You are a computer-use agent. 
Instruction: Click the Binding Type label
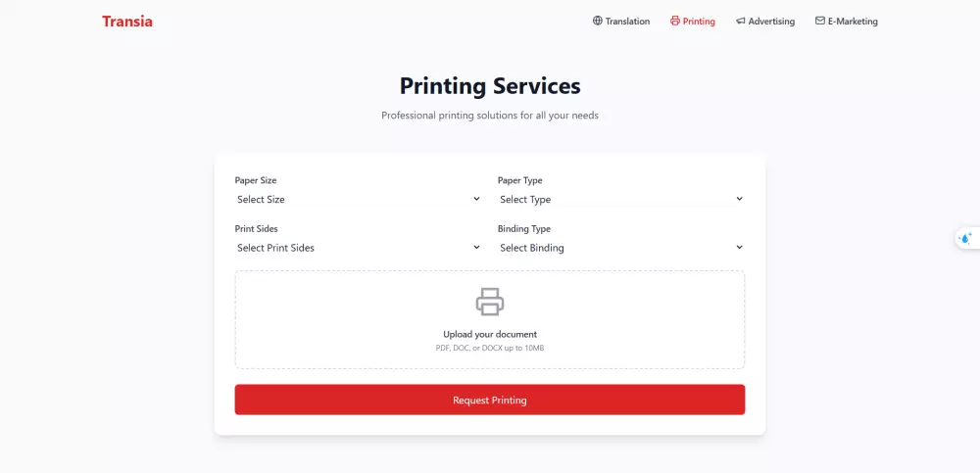(524, 229)
